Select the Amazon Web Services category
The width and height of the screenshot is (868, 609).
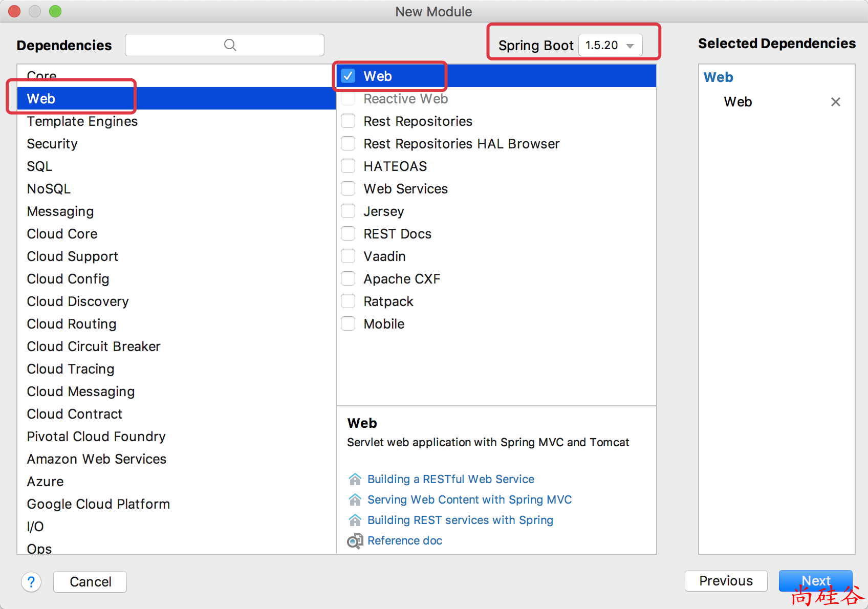coord(176,459)
